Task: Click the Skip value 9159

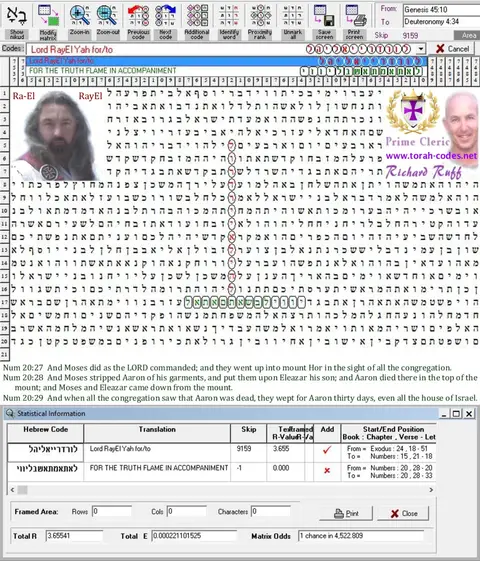Action: pyautogui.click(x=410, y=35)
